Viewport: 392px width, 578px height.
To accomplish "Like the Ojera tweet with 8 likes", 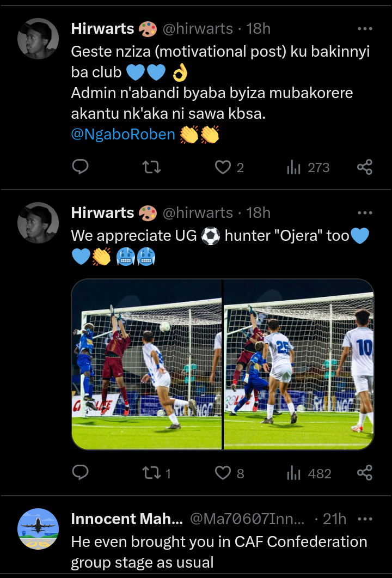I will coord(223,473).
